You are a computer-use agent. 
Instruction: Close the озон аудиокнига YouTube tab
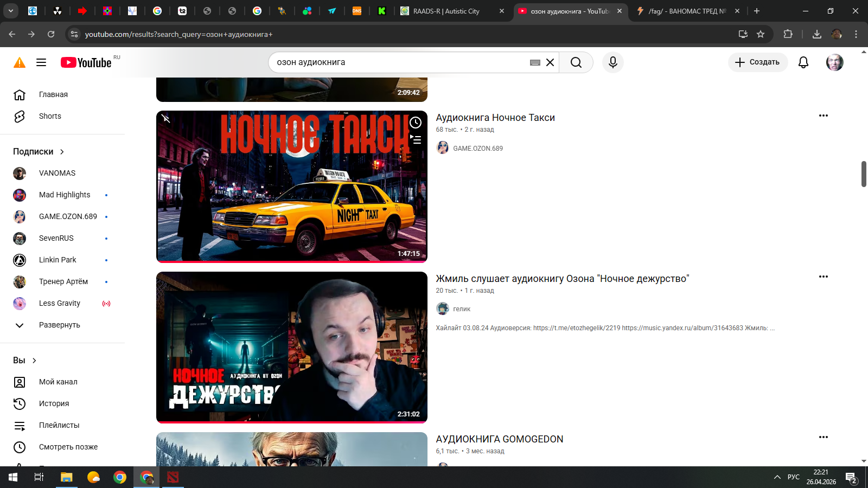pyautogui.click(x=620, y=11)
